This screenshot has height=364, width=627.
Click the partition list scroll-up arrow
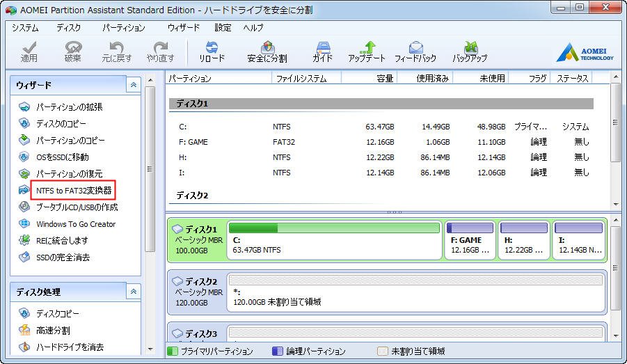coord(615,77)
